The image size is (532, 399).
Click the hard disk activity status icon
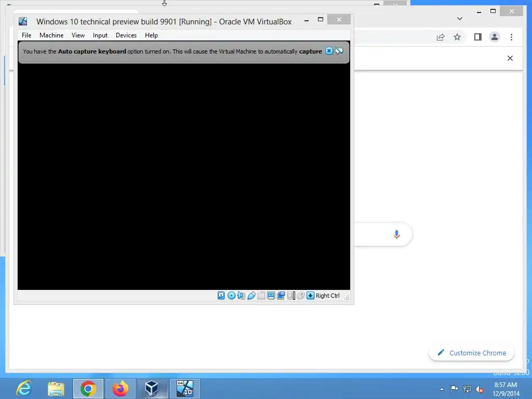tap(221, 296)
